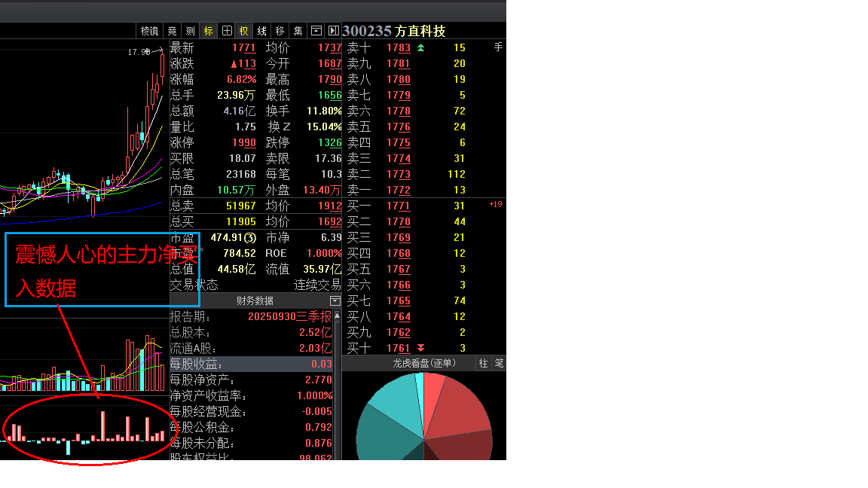868x488 pixels.
Task: Click the 总买 value 11905
Action: click(x=241, y=221)
